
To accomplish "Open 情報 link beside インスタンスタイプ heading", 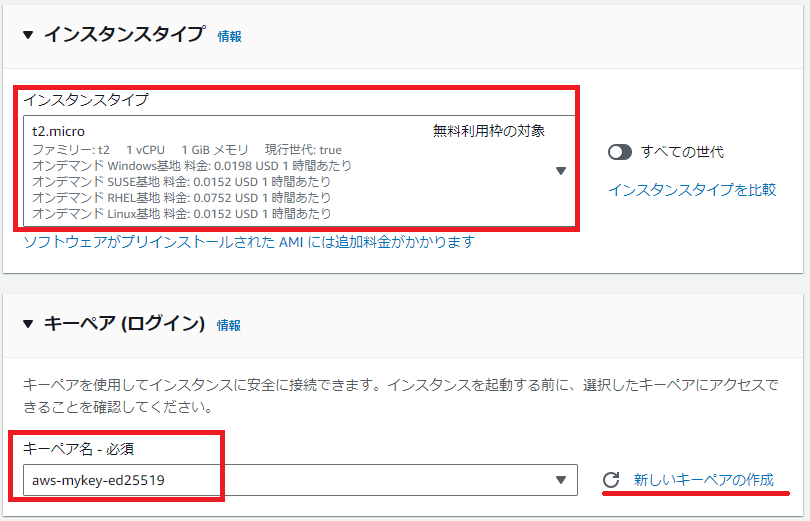I will (229, 36).
